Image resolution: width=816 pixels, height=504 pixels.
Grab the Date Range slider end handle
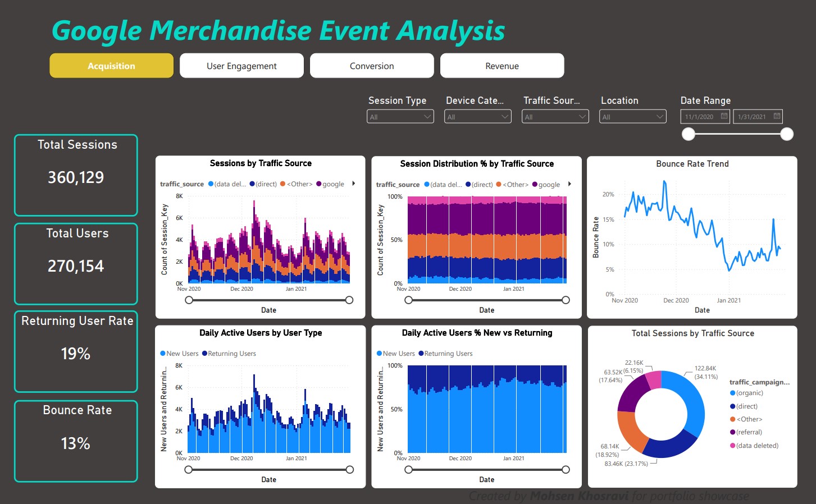(x=787, y=134)
